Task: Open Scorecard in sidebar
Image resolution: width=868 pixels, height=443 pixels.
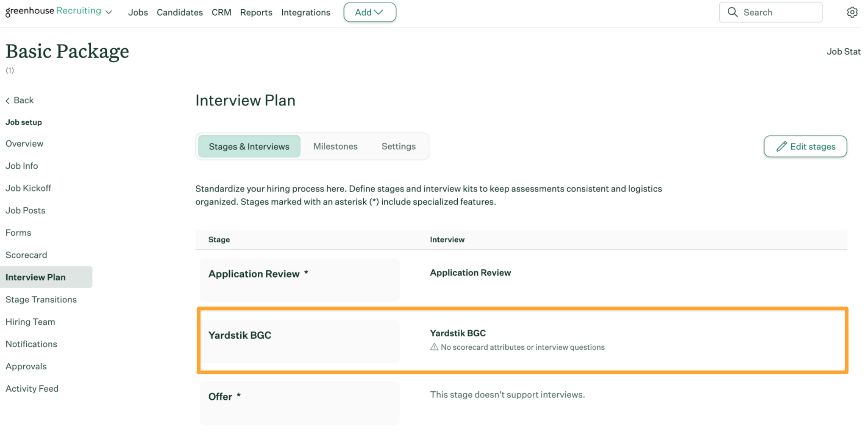Action: click(26, 255)
